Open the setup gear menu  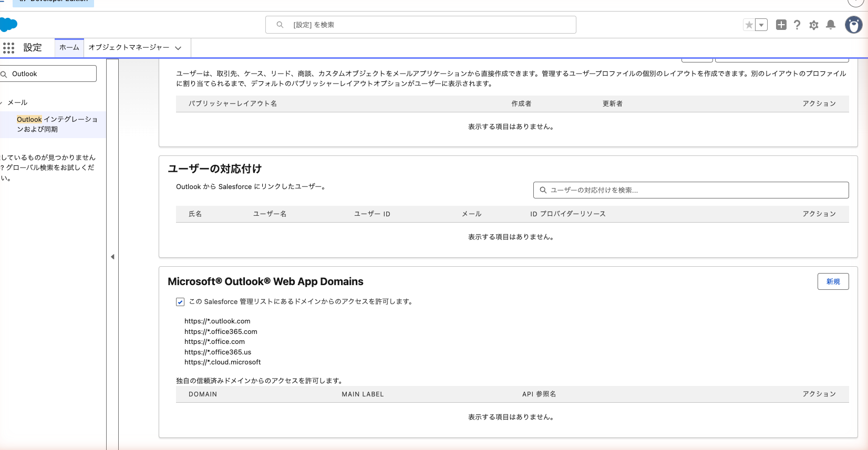814,25
